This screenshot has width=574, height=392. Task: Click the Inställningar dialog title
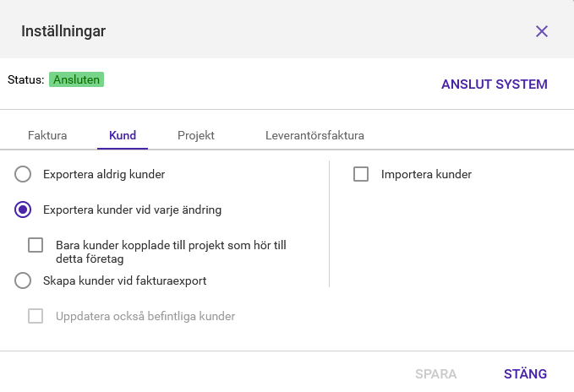(x=63, y=31)
